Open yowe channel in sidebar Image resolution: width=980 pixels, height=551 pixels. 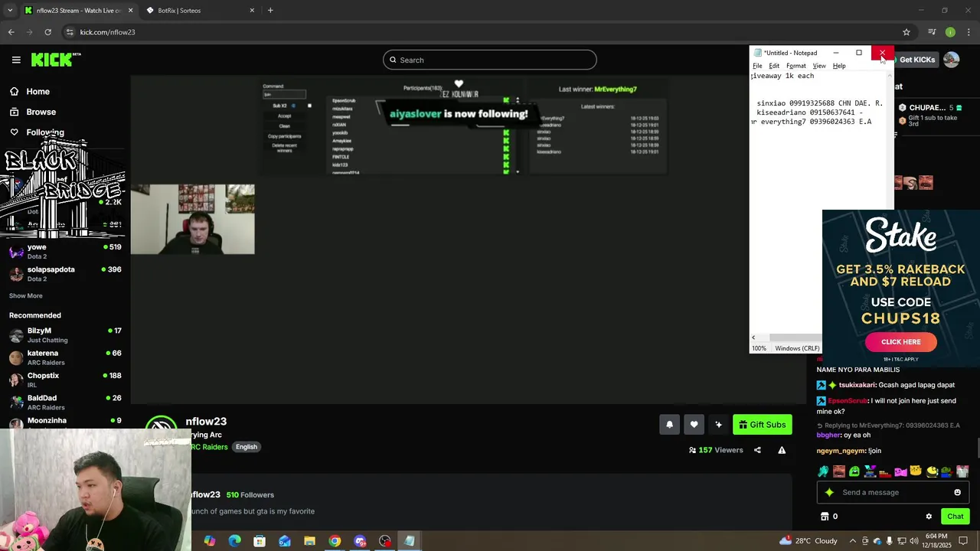(x=65, y=252)
